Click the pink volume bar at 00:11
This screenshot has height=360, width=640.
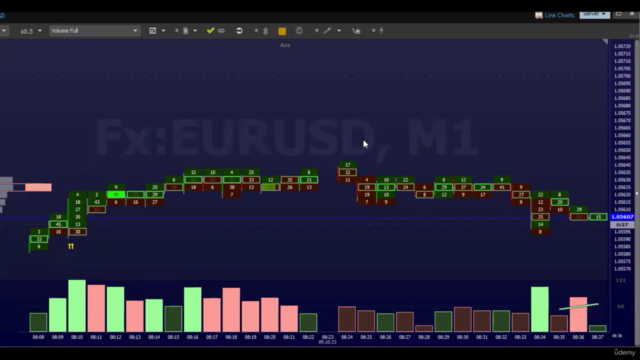pos(96,308)
